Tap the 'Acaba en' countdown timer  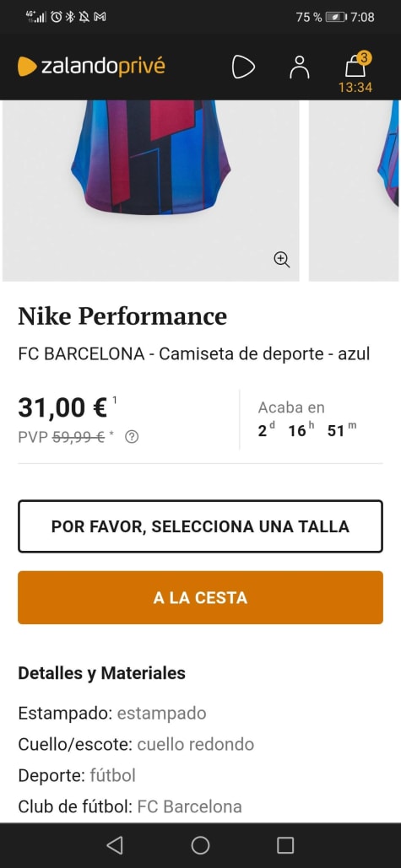click(307, 419)
